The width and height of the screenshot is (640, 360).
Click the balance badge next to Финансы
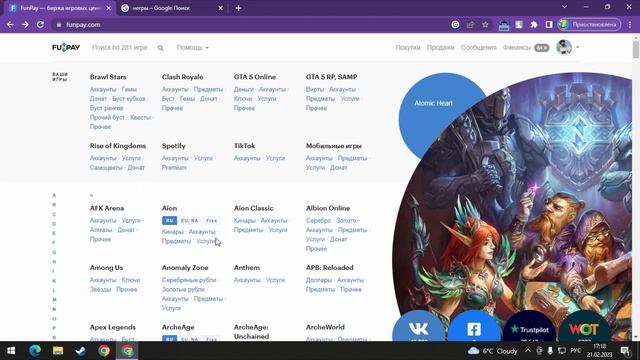pos(541,48)
